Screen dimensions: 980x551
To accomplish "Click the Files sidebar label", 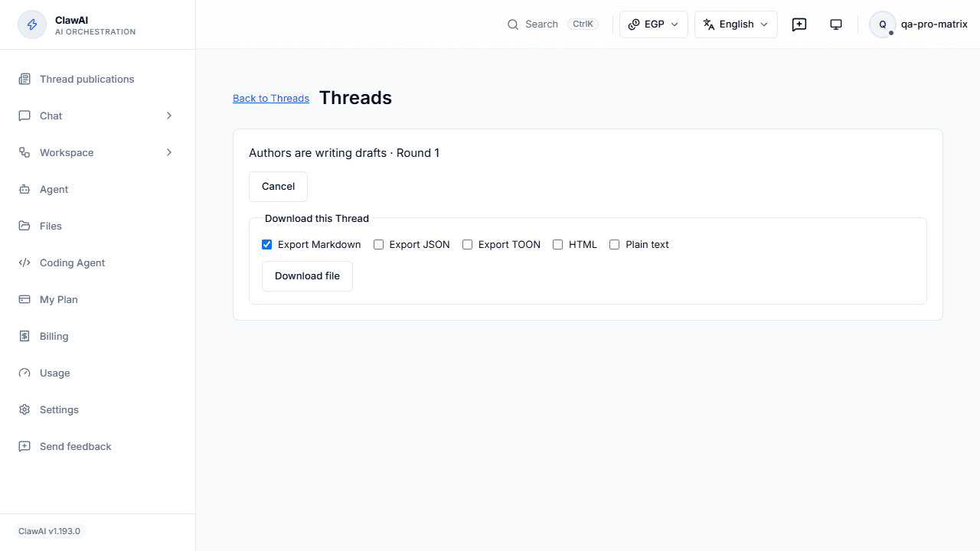I will pyautogui.click(x=51, y=226).
